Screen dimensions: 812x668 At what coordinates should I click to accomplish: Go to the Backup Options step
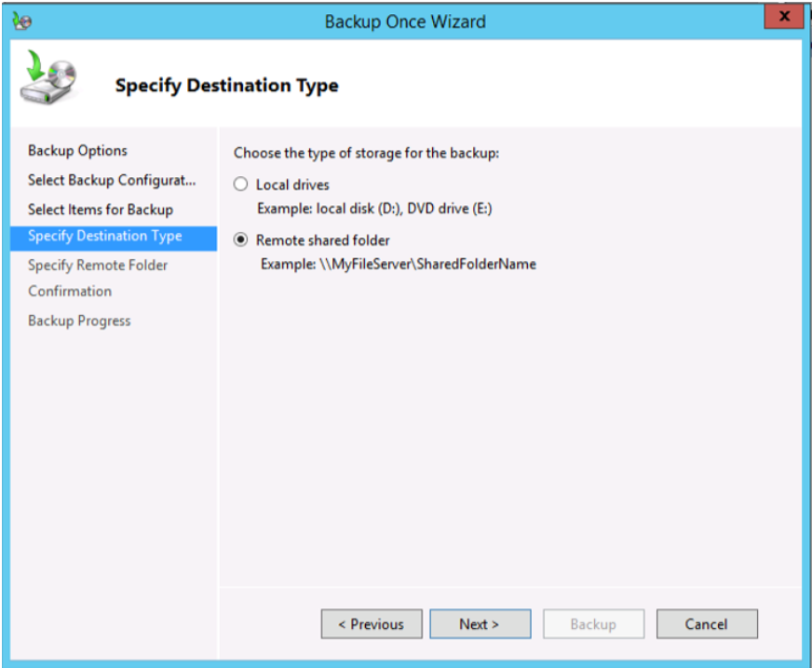77,151
